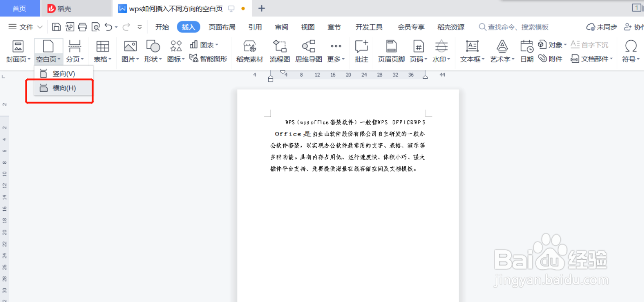Click the ruler tab-stop selector corner

(4, 77)
